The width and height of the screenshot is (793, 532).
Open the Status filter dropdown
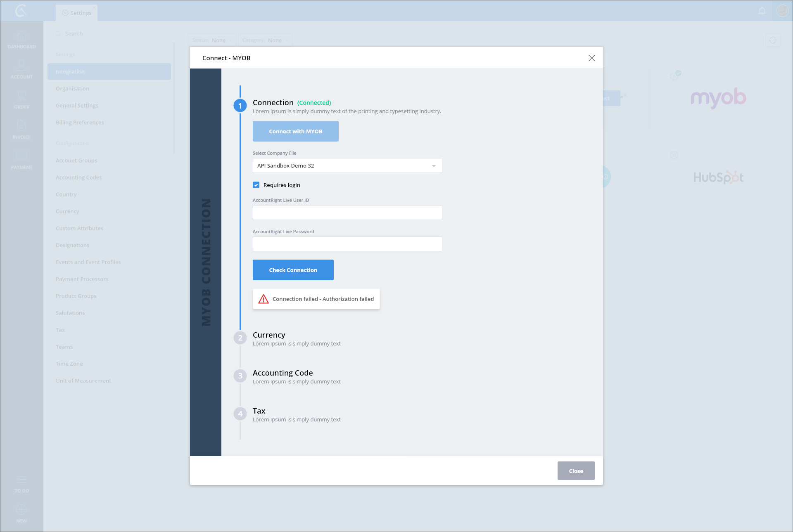(x=212, y=40)
